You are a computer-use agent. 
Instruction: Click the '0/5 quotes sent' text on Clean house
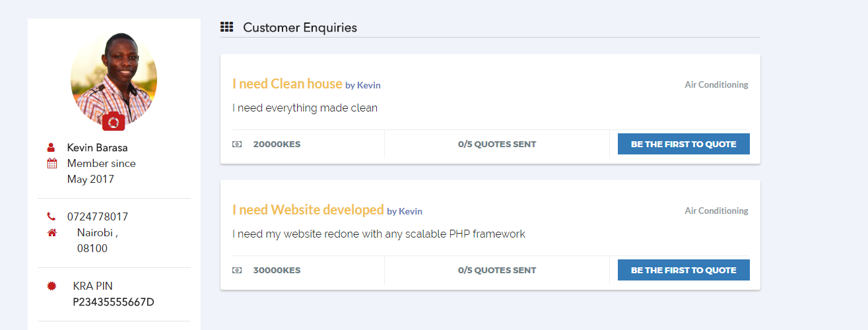[x=497, y=144]
